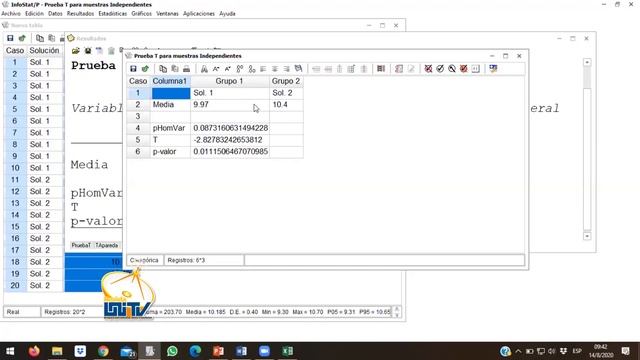Click the trash icon in Resultados toolbar
640x360 pixels.
point(111,51)
